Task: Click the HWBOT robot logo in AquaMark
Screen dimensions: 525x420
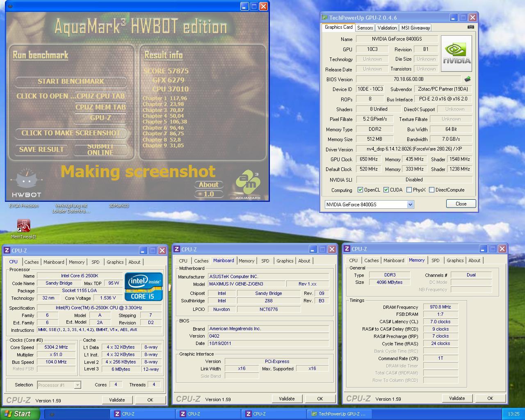Action: click(27, 183)
